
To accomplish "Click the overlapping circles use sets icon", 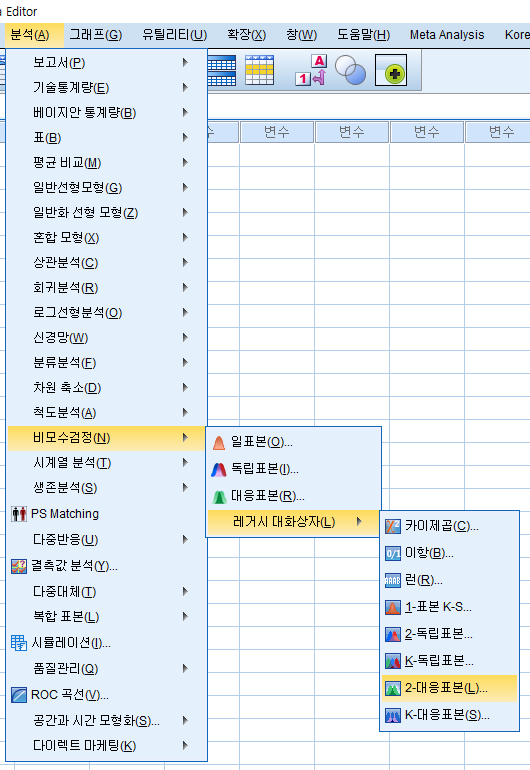I will click(350, 70).
